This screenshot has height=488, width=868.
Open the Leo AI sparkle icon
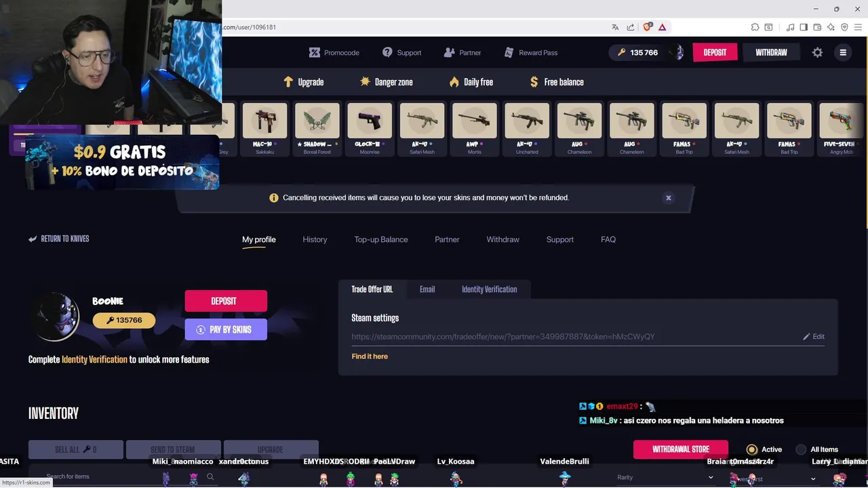click(831, 27)
